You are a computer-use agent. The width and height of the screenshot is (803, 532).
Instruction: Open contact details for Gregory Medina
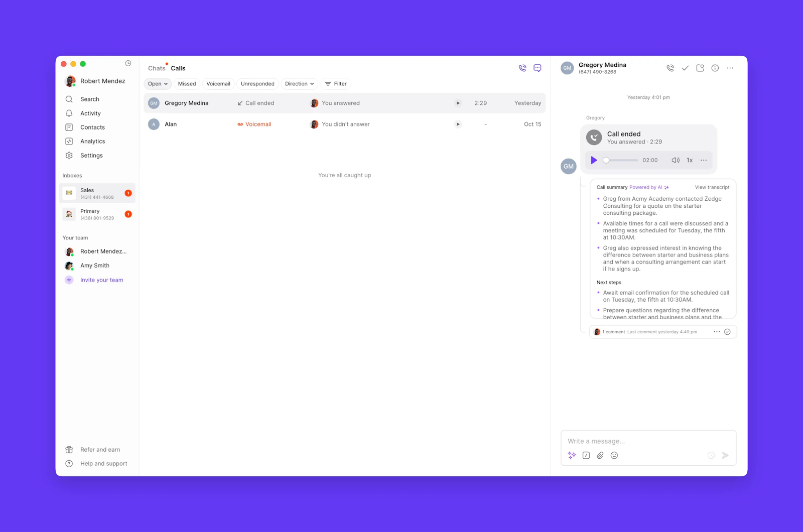click(715, 68)
